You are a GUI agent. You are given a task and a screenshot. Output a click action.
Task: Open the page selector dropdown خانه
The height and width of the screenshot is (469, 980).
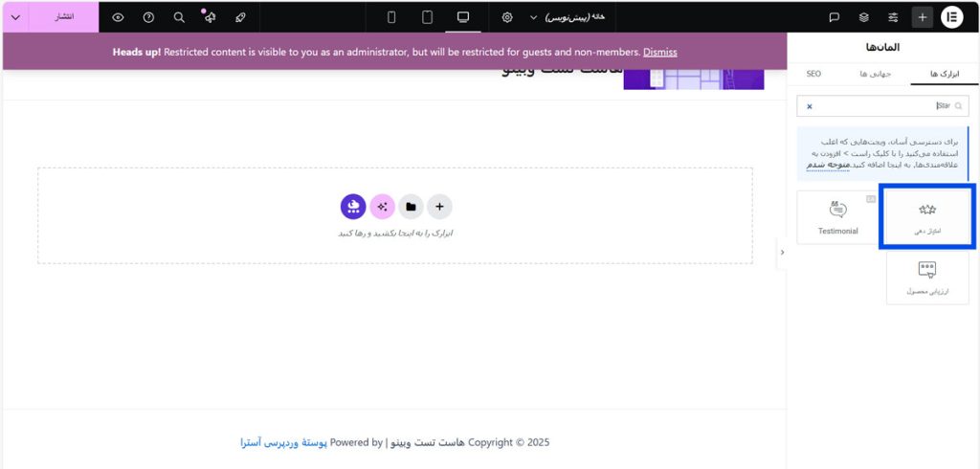[571, 17]
